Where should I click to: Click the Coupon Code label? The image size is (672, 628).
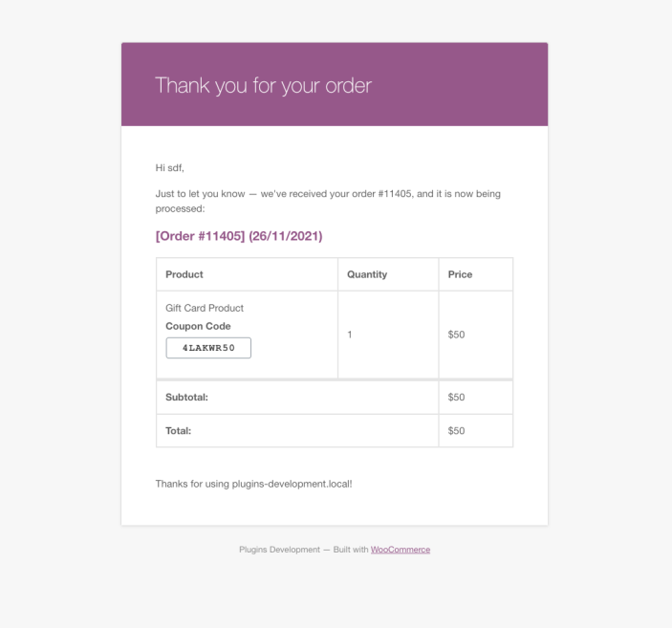coord(198,326)
